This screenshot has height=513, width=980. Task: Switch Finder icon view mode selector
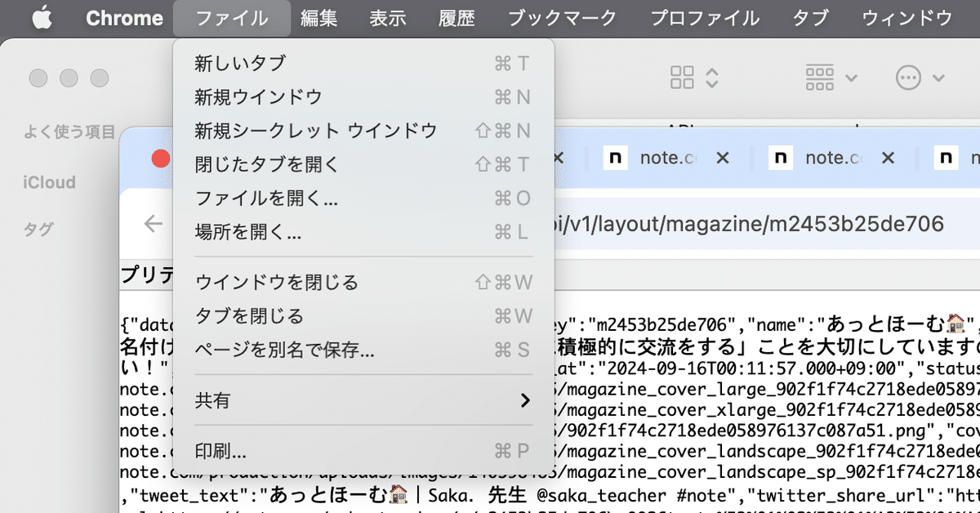click(x=694, y=78)
